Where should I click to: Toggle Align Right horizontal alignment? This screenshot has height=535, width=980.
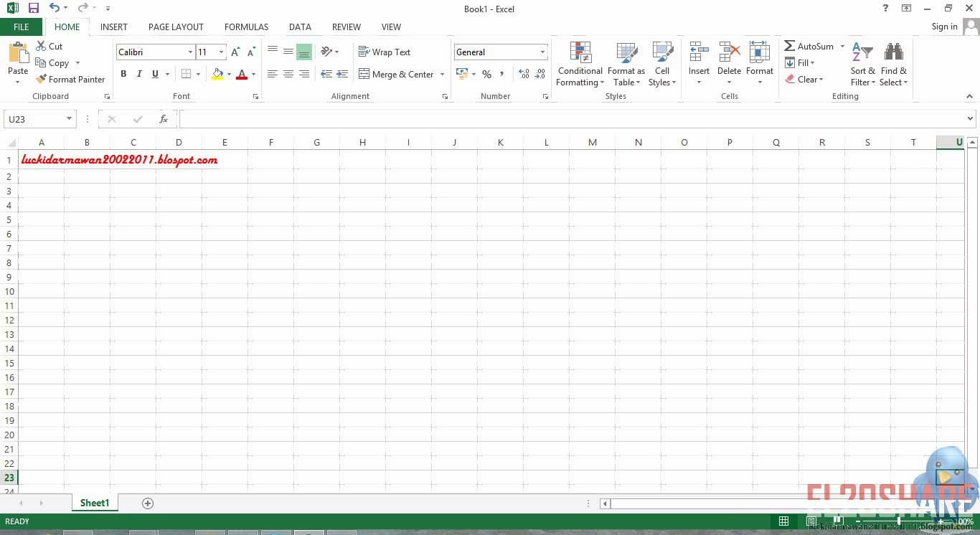(304, 74)
